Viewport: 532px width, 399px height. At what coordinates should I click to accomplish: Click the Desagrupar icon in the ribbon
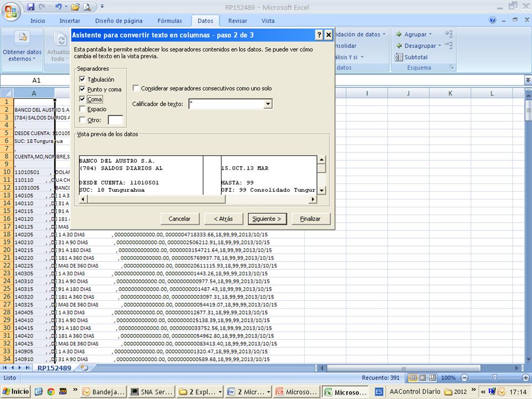[x=398, y=45]
